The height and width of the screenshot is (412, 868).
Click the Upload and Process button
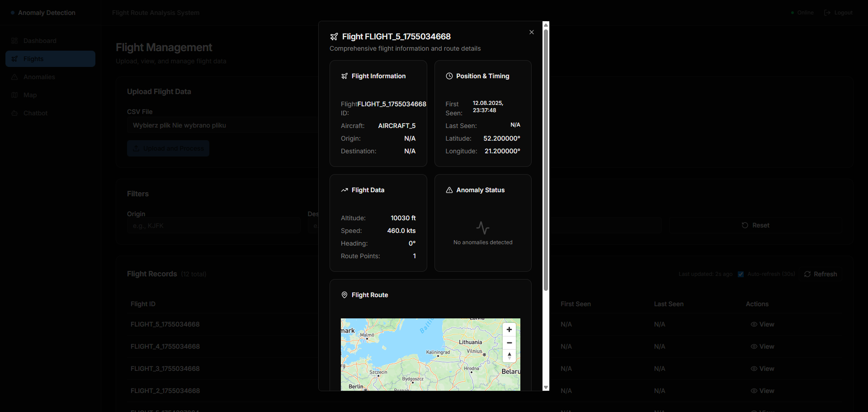[x=168, y=148]
